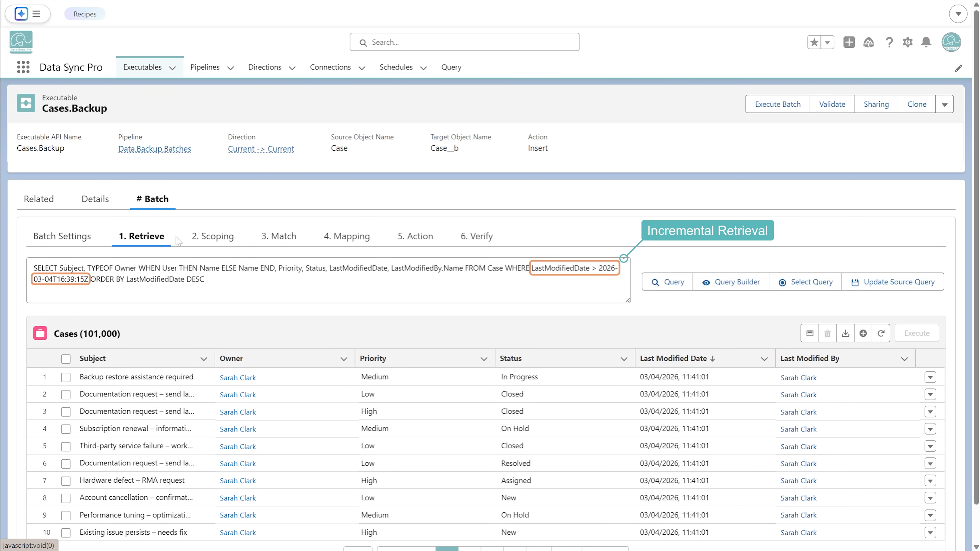
Task: Expand the Directions nav dropdown chevron
Action: pyautogui.click(x=292, y=68)
